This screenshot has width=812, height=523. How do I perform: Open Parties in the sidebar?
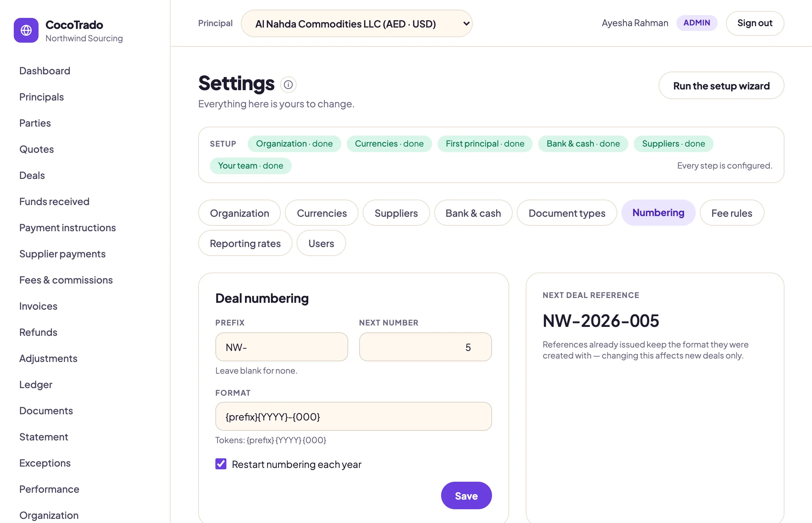point(35,123)
